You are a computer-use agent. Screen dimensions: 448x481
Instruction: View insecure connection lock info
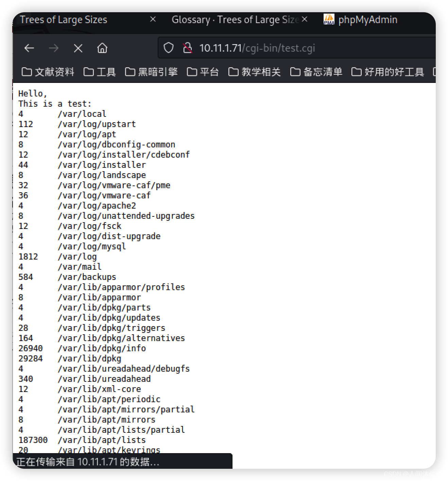click(x=187, y=48)
